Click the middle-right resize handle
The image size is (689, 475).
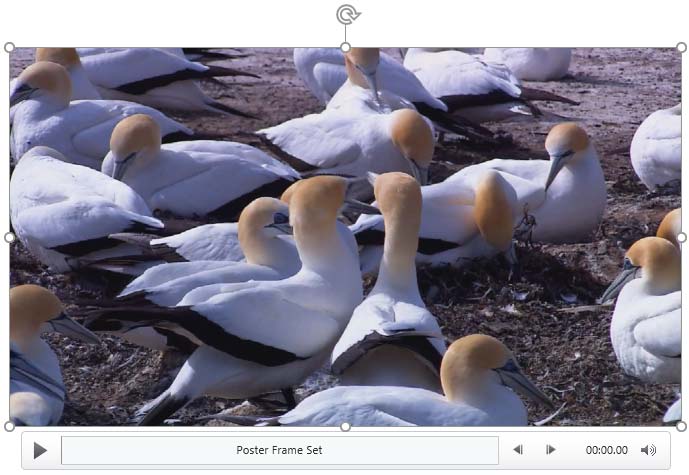point(681,237)
